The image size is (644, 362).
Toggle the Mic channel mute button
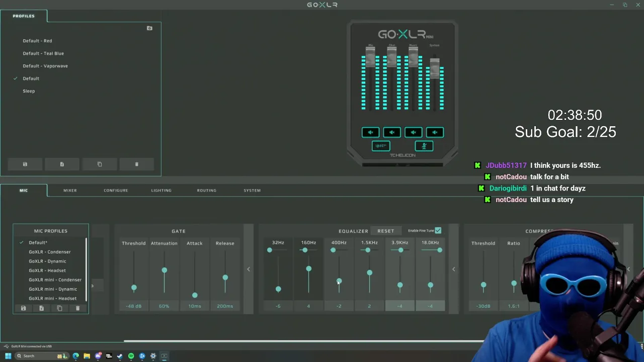370,132
